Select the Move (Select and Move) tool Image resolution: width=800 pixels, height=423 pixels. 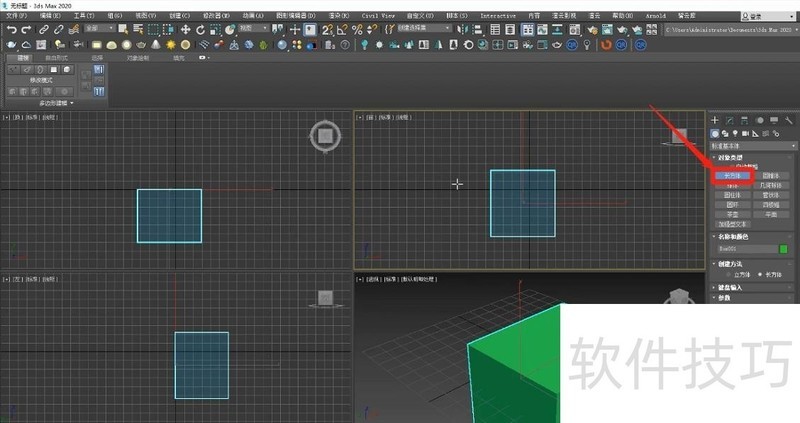point(185,30)
